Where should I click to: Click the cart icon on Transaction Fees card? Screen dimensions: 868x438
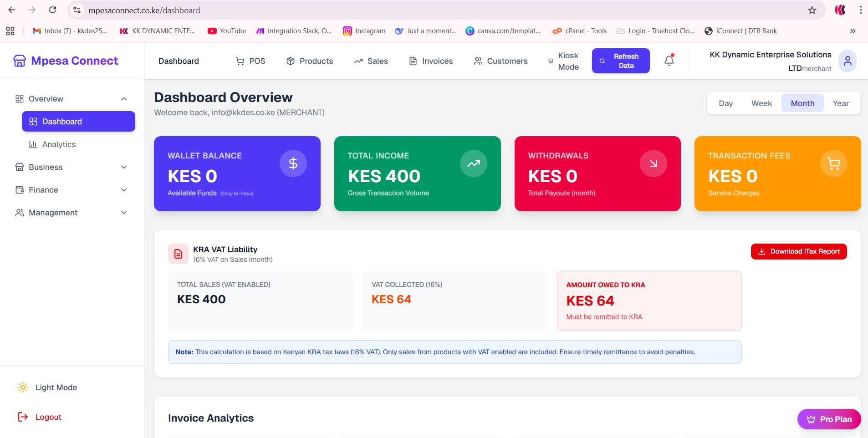point(833,163)
